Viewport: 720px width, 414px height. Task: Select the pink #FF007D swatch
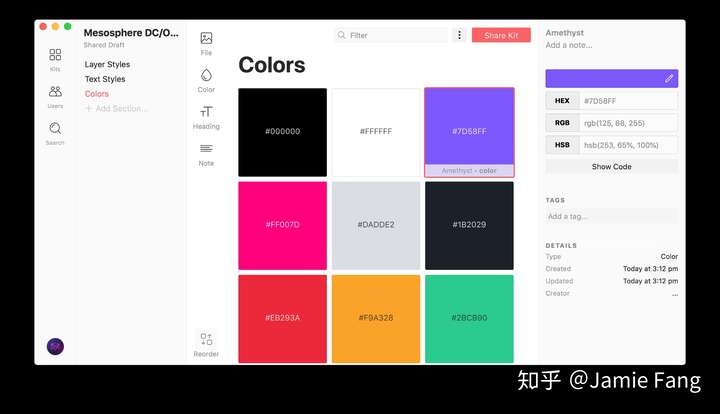click(x=282, y=225)
